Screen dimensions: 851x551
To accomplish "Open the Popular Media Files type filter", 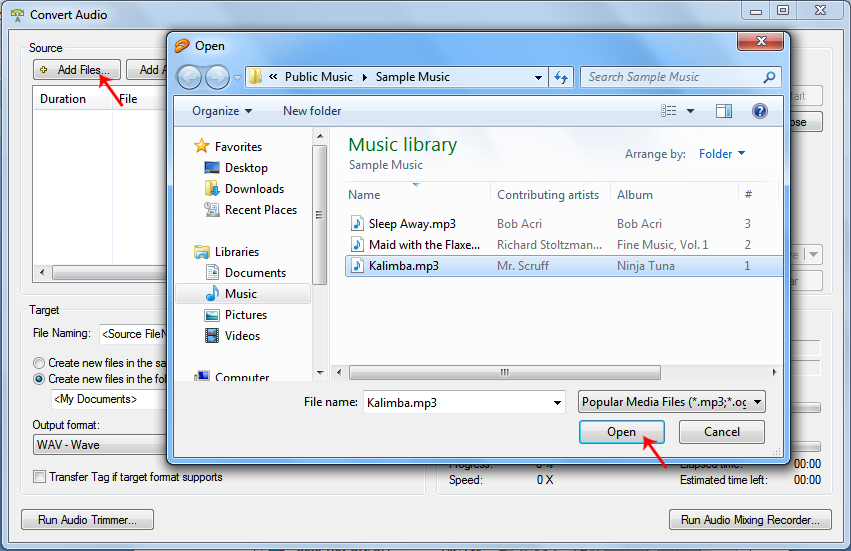I will click(672, 402).
